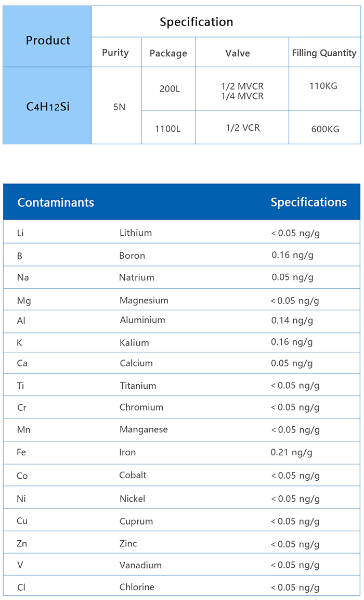Click the 110KG filling quantity
Viewport: 364px width, 600px height.
pyautogui.click(x=323, y=86)
